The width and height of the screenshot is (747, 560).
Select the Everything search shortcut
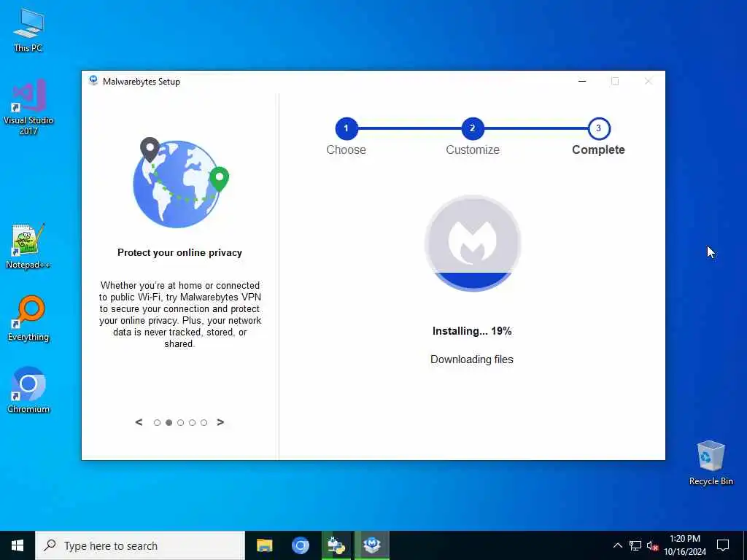[x=28, y=319]
